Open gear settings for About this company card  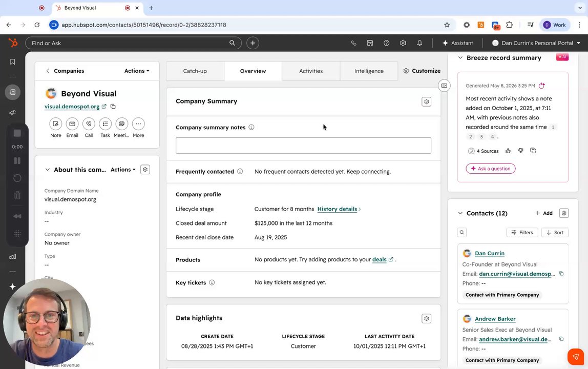[x=145, y=170]
